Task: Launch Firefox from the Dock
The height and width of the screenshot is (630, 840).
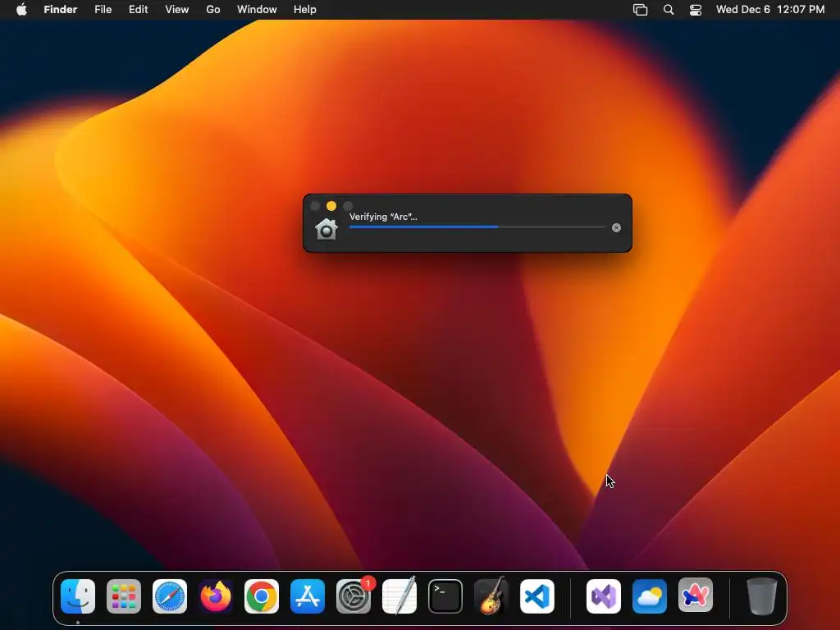Action: coord(216,596)
